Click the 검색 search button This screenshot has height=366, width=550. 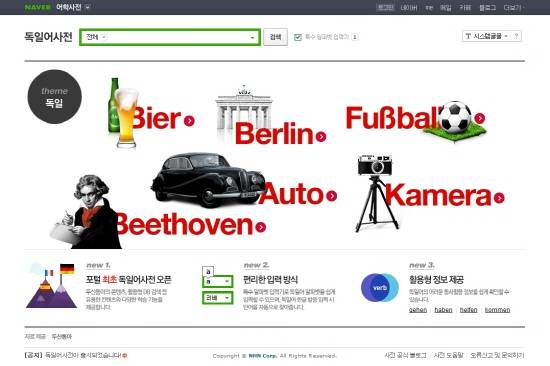point(275,37)
